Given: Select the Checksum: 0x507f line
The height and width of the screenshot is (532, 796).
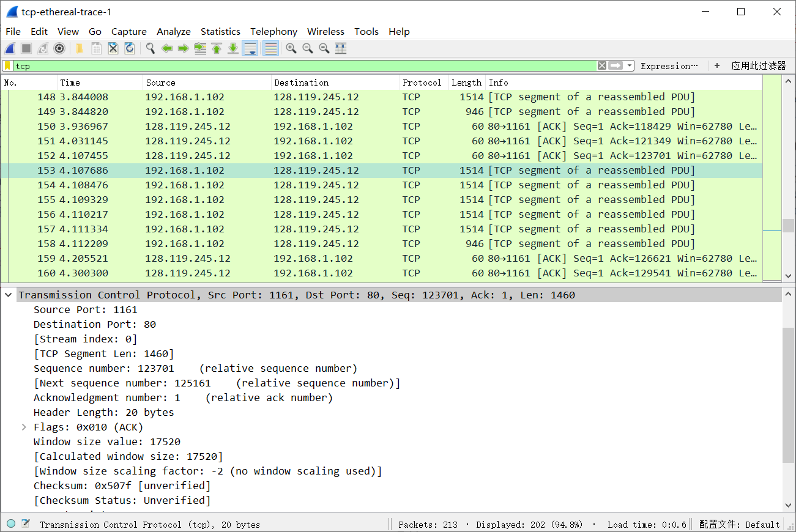Looking at the screenshot, I should (122, 486).
